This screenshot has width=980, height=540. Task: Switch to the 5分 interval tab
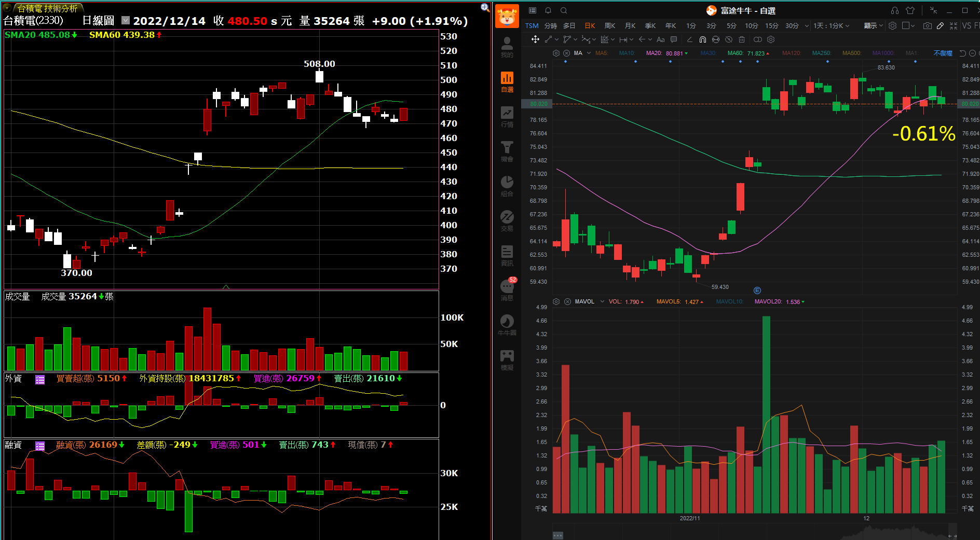tap(731, 25)
